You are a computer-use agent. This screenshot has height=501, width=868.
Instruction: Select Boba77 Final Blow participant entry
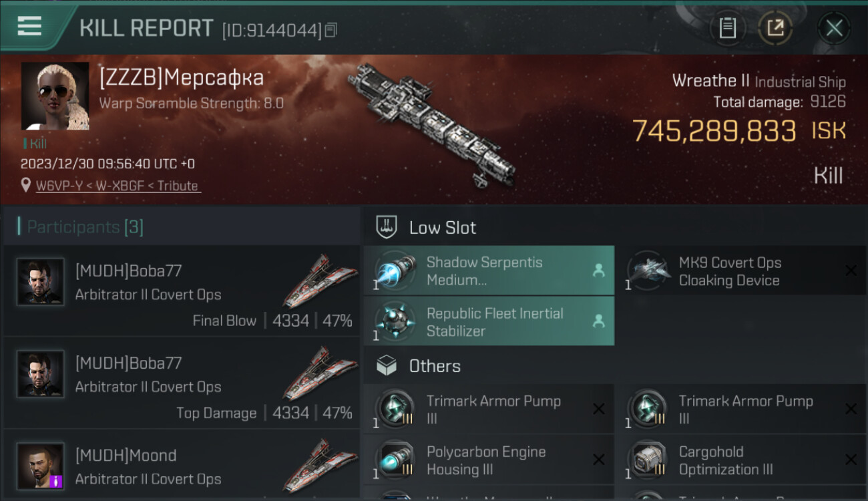tap(182, 291)
